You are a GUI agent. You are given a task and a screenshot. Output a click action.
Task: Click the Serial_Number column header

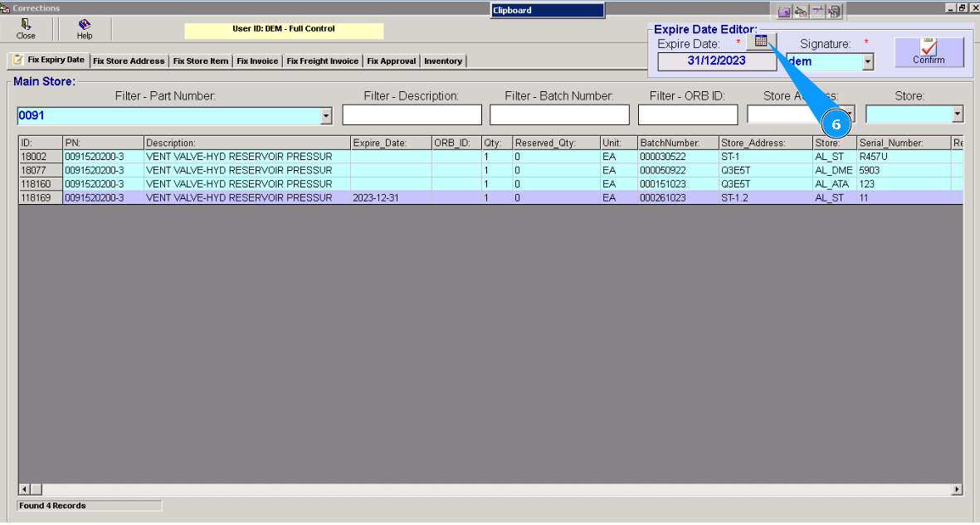(904, 143)
